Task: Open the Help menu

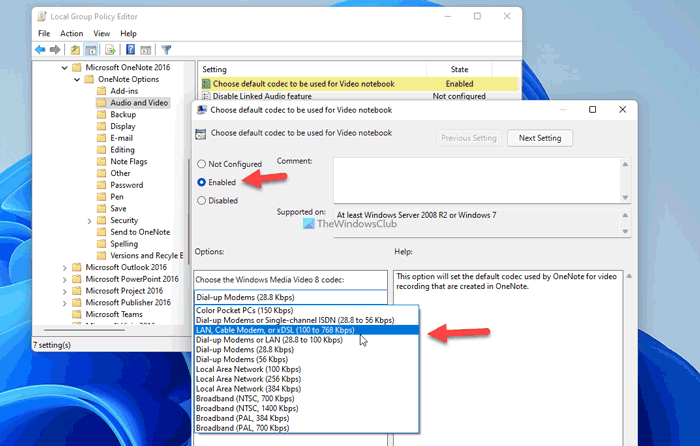Action: pyautogui.click(x=128, y=33)
